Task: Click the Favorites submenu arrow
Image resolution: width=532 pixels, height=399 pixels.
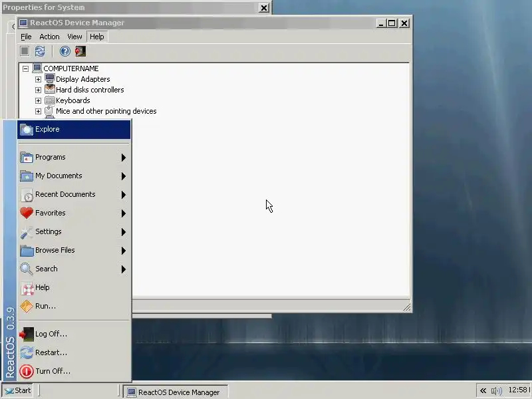Action: [x=124, y=213]
